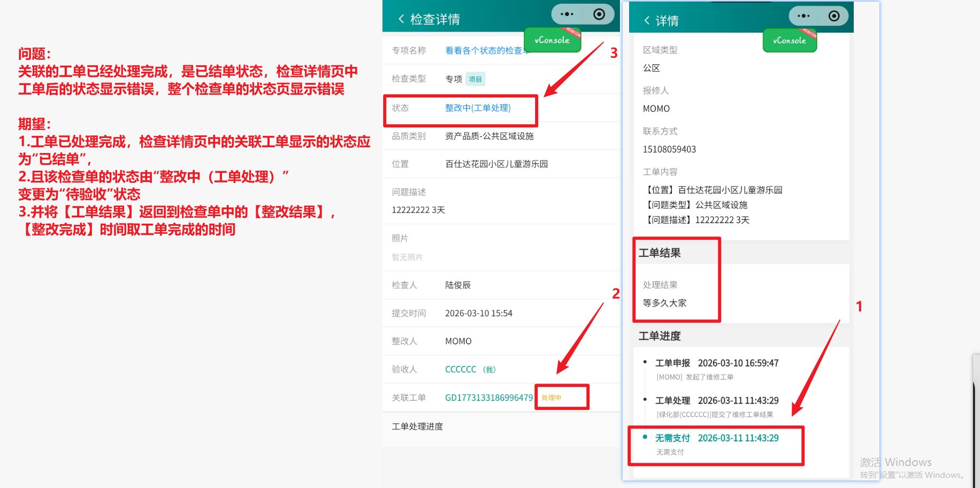Tap the contact number 15108059403
Image resolution: width=980 pixels, height=488 pixels.
click(x=669, y=149)
